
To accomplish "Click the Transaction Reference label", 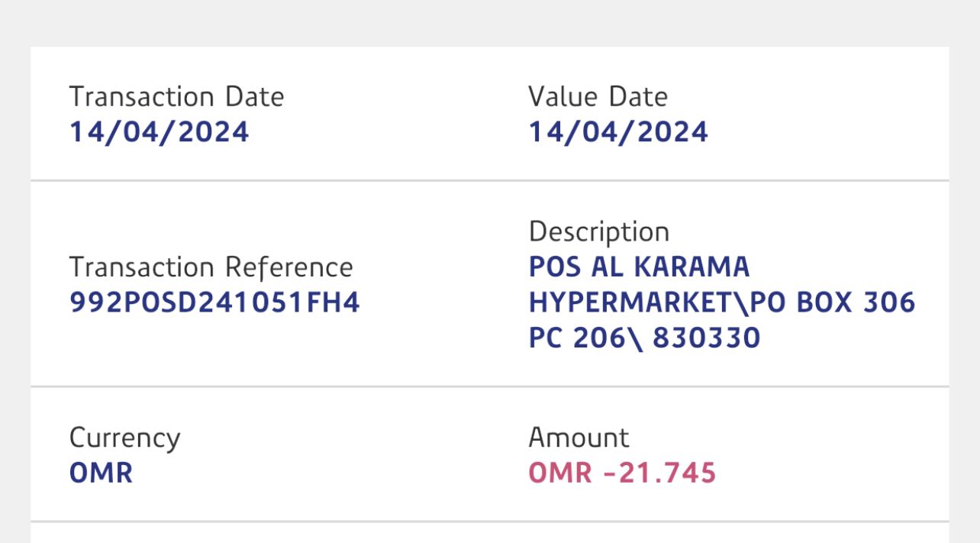I will pyautogui.click(x=211, y=268).
